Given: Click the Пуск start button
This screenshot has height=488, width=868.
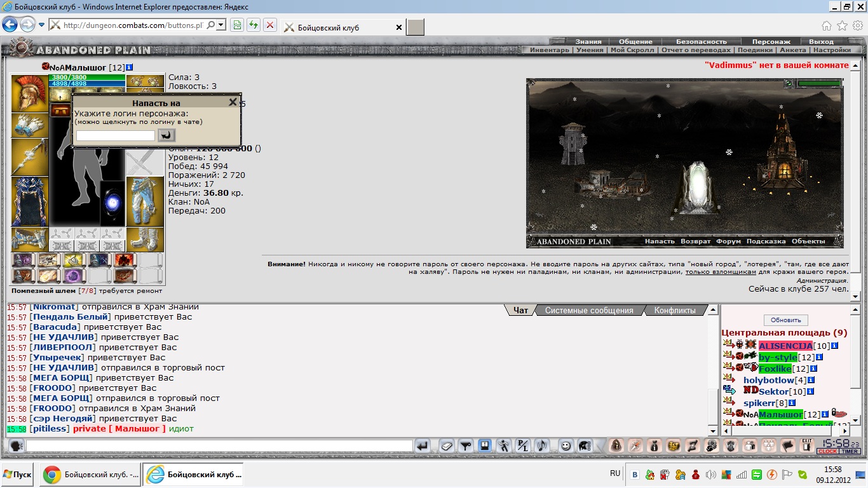Looking at the screenshot, I should [x=18, y=475].
